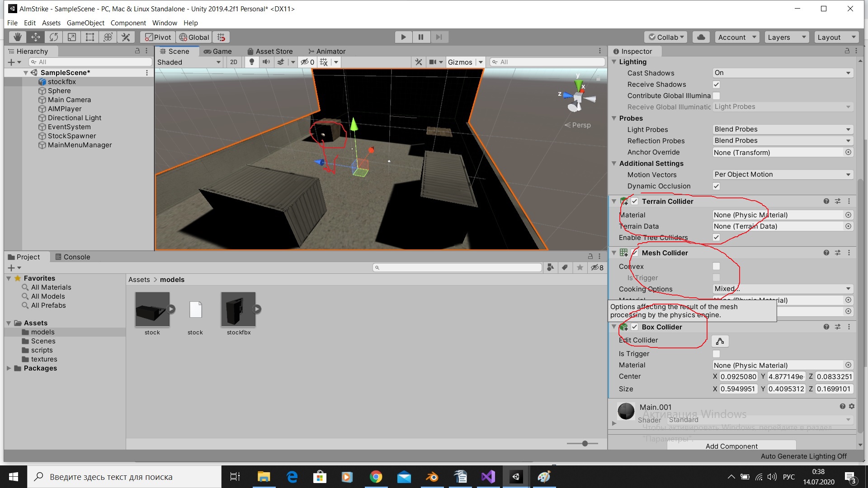Screen dimensions: 868x488
Task: Enable Convex on Mesh Collider
Action: pyautogui.click(x=716, y=266)
